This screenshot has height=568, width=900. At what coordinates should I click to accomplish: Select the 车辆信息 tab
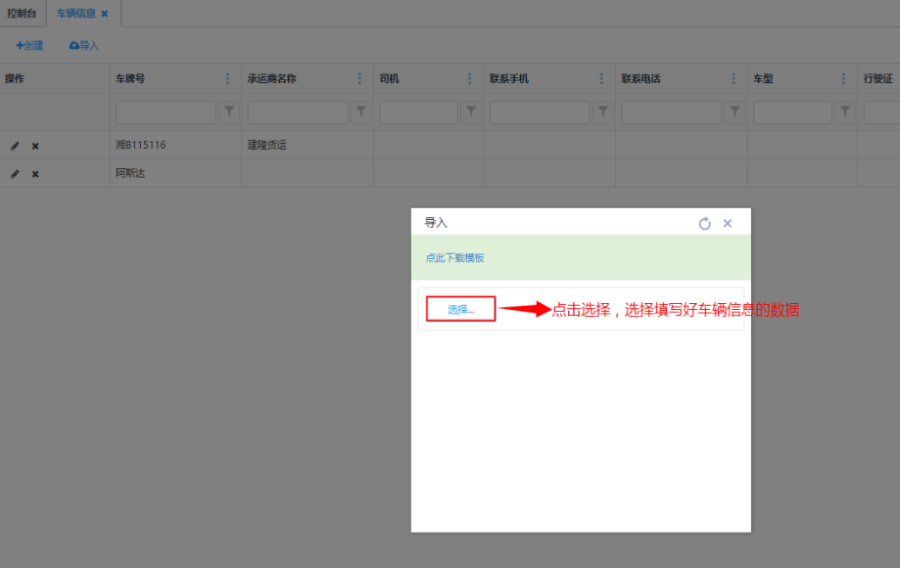[76, 13]
